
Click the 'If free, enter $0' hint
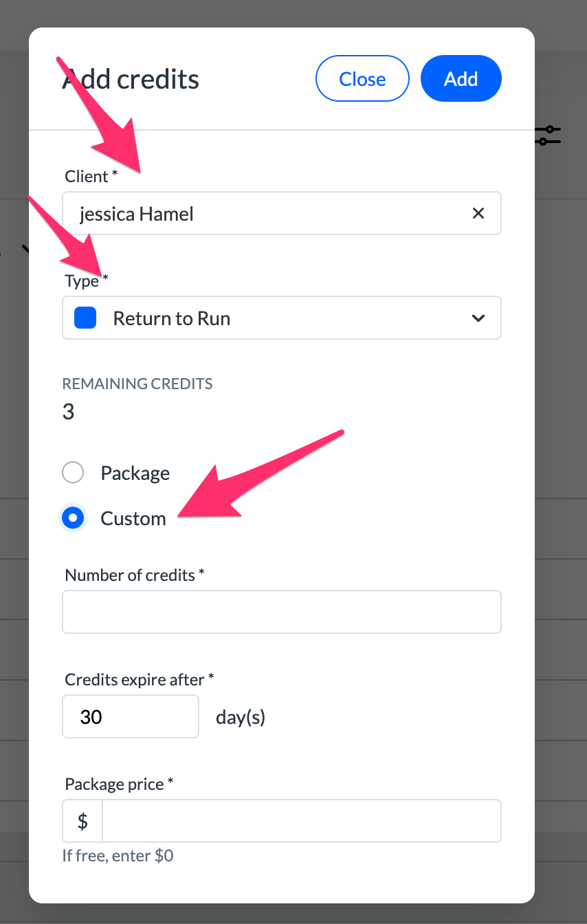[x=118, y=856]
